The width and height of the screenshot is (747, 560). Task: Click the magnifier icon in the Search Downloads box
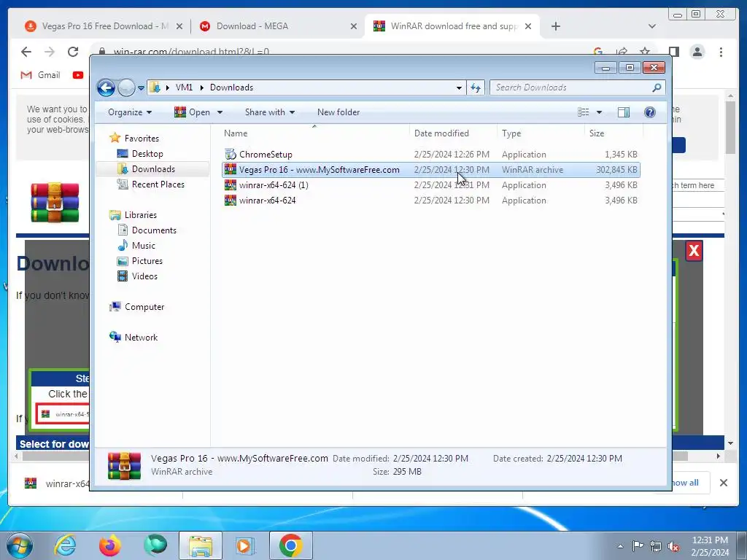(x=657, y=87)
